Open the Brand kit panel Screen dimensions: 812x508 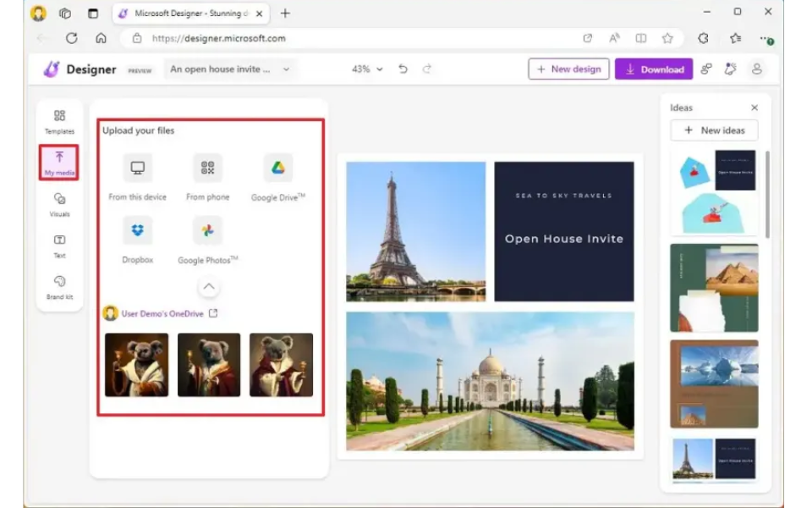click(58, 287)
